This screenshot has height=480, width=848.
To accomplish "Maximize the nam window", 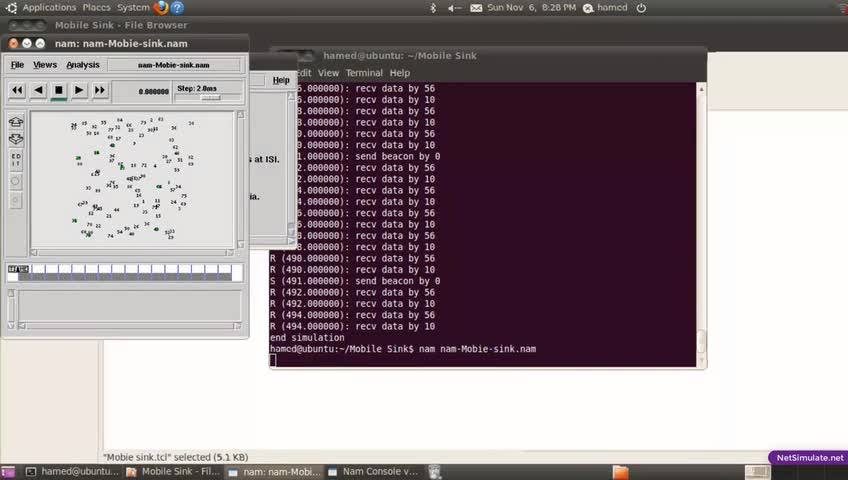I will 40,43.
